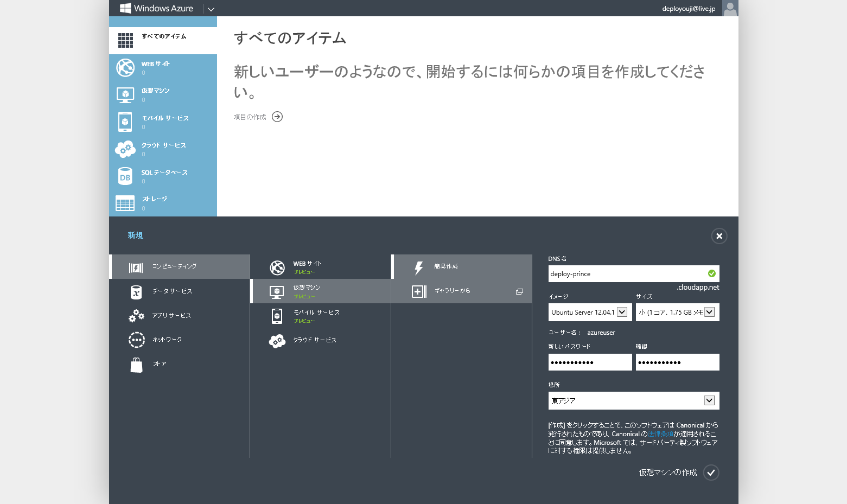This screenshot has height=504, width=847.
Task: Expand the Windows Azure portal dropdown chevron
Action: click(x=211, y=9)
